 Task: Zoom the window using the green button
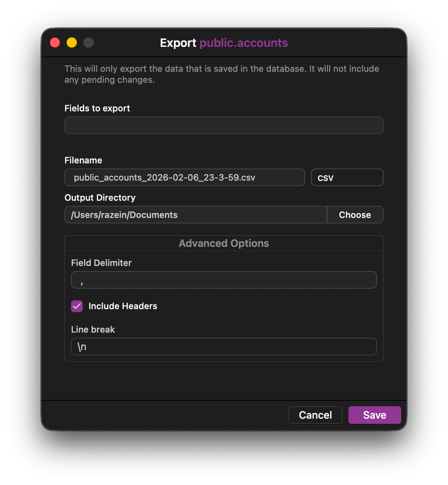click(88, 42)
